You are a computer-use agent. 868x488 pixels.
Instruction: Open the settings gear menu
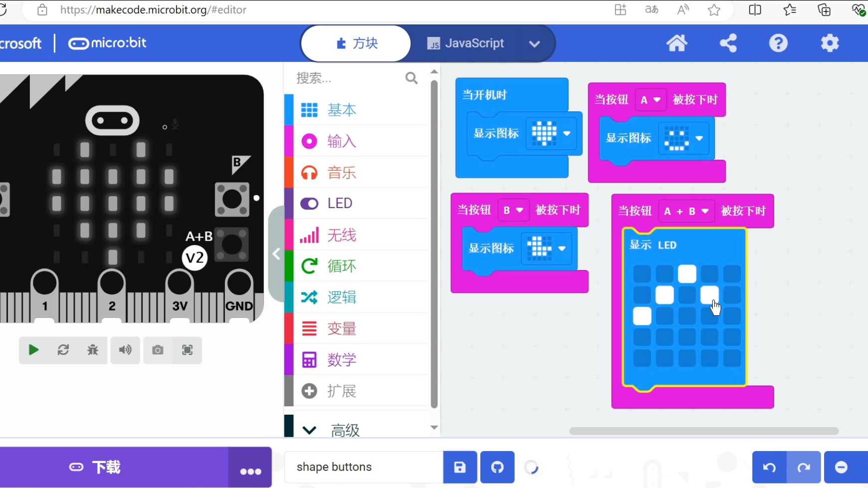[x=830, y=43]
